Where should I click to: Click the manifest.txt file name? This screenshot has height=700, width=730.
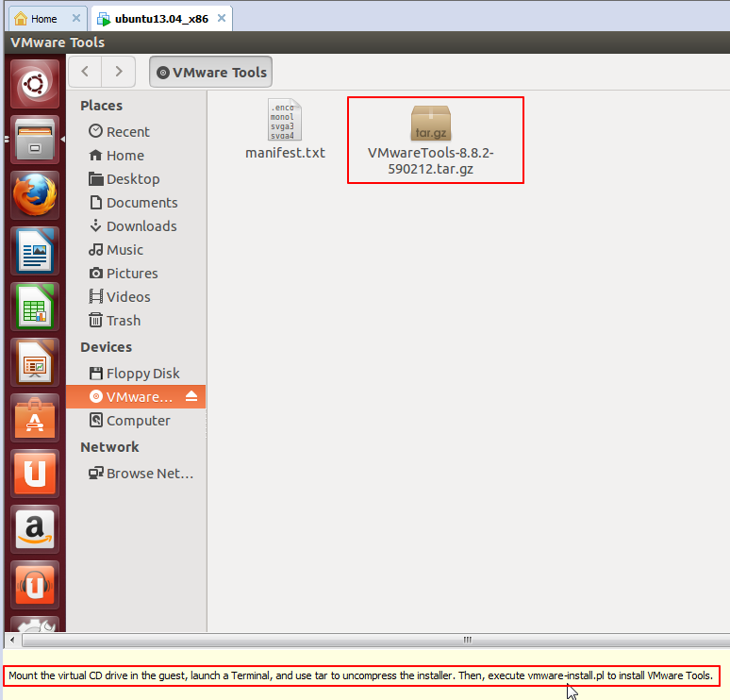(x=285, y=153)
